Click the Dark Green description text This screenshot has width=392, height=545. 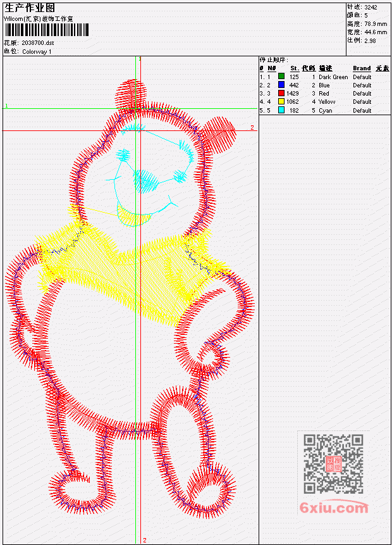[333, 77]
